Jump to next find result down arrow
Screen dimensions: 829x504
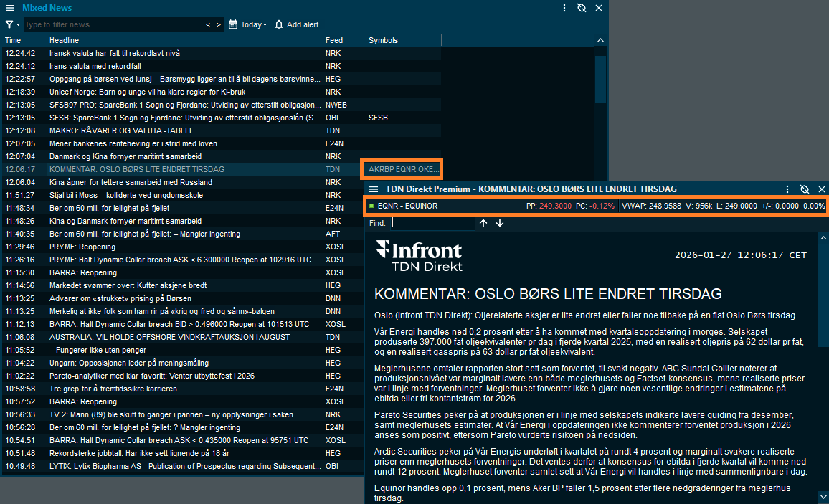(x=500, y=223)
